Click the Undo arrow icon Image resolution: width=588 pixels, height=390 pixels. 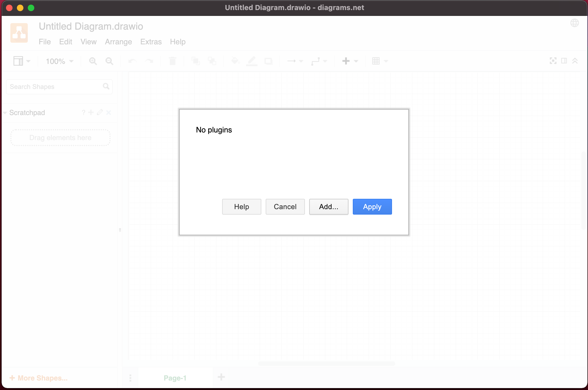(132, 61)
